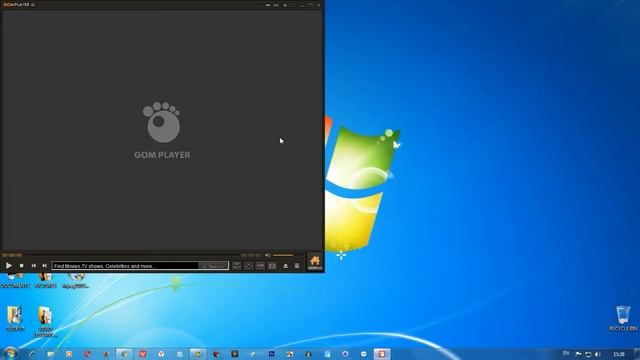Click the network icon in the system tray
Screen dimensions: 640x360
coord(588,354)
